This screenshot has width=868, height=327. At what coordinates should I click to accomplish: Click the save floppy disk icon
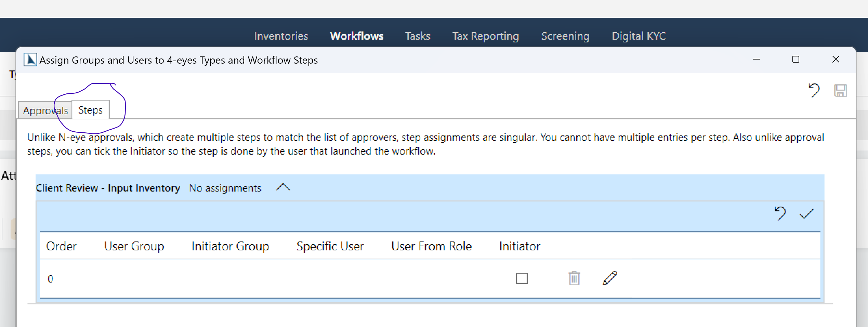click(841, 91)
